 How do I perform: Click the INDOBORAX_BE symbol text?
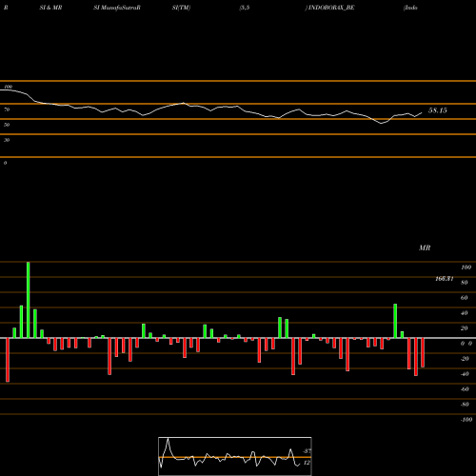331,8
